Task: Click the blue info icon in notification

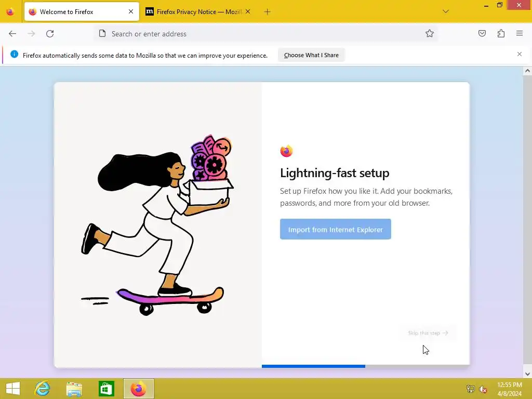Action: point(14,54)
